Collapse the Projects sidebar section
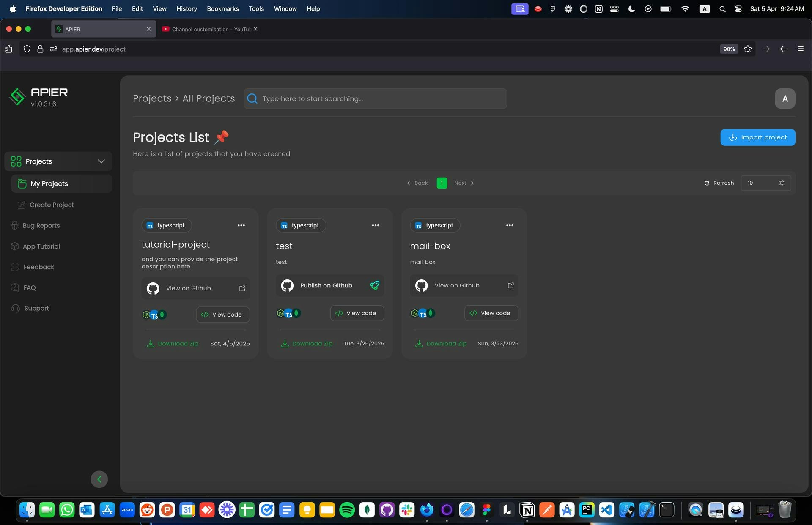812x525 pixels. (101, 161)
